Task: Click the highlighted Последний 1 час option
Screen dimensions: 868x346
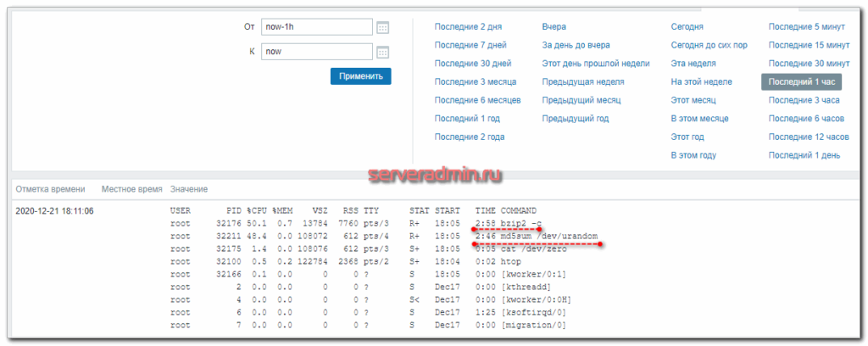Action: 801,82
